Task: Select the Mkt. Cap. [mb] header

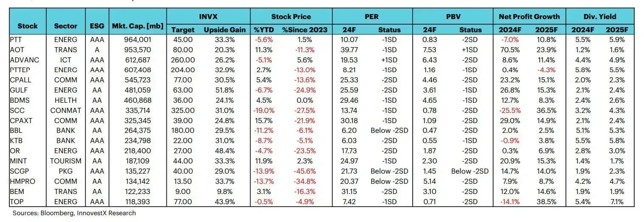Action: point(137,26)
